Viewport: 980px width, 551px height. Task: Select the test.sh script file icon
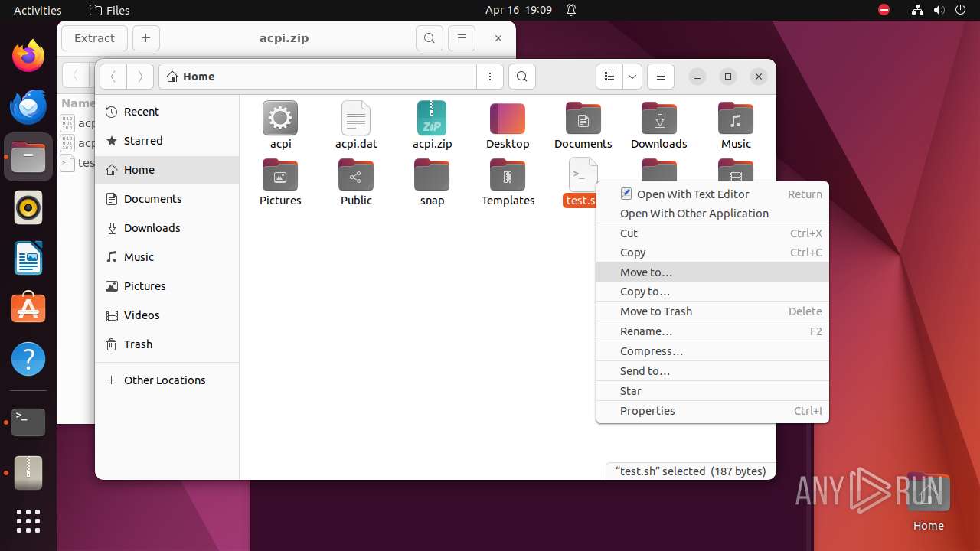pos(583,174)
